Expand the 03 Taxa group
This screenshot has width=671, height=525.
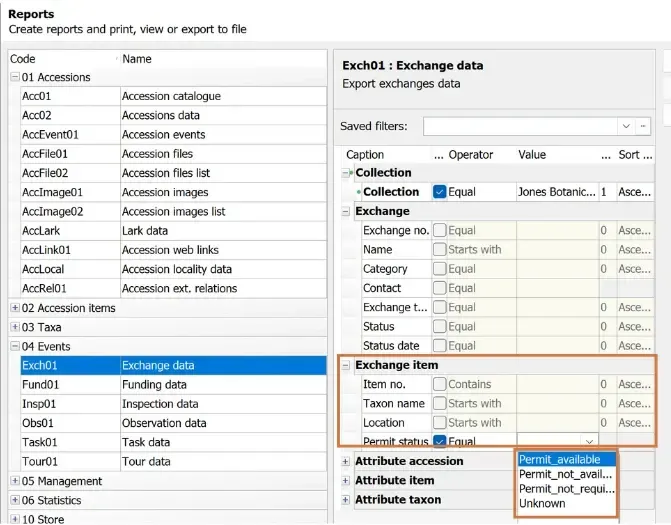pyautogui.click(x=15, y=327)
